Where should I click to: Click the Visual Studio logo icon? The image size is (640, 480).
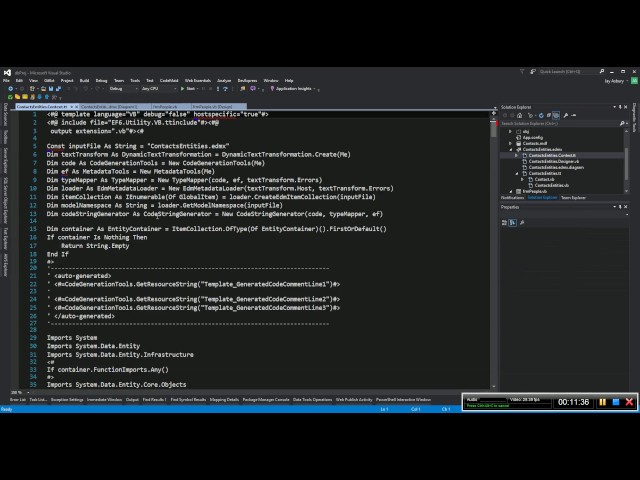pyautogui.click(x=7, y=73)
